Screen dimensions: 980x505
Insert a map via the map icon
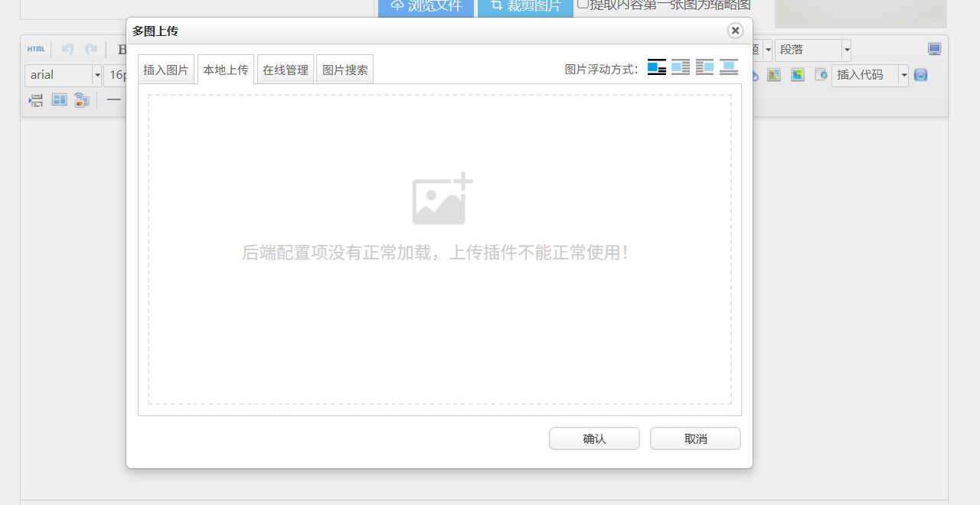click(774, 75)
